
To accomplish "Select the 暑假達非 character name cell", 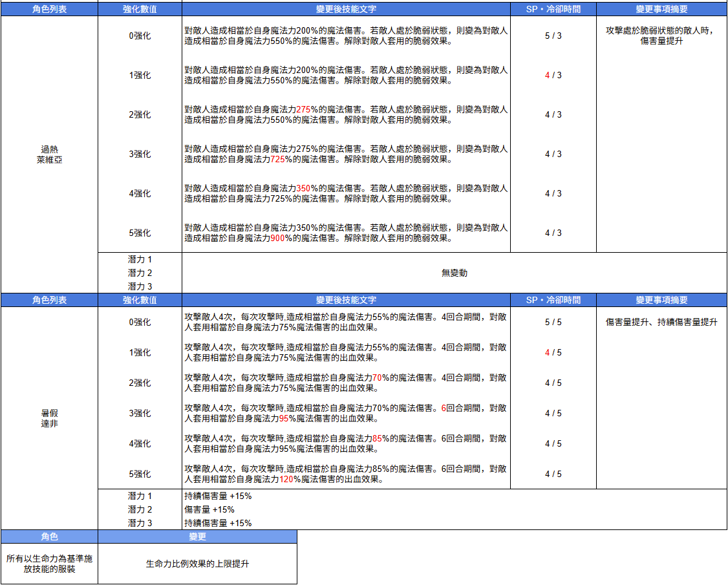I will point(49,418).
